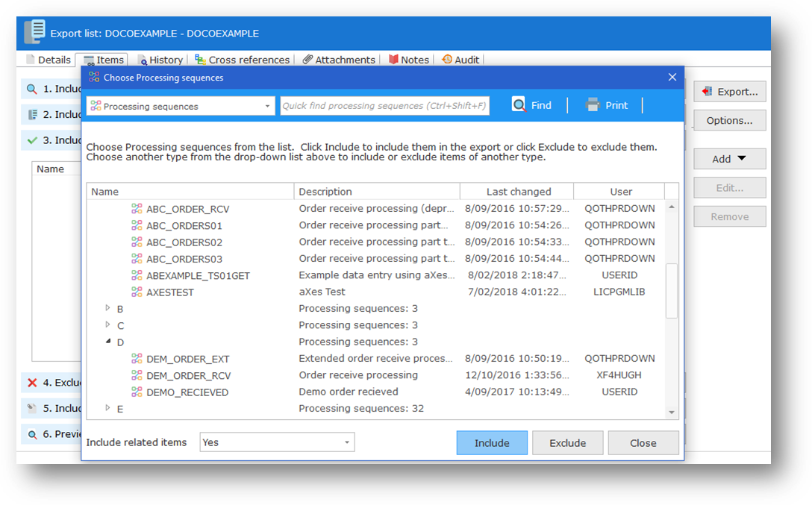Viewport: 812px width, 505px height.
Task: Click the DEMO_RECIEVED sequence icon
Action: tap(137, 392)
